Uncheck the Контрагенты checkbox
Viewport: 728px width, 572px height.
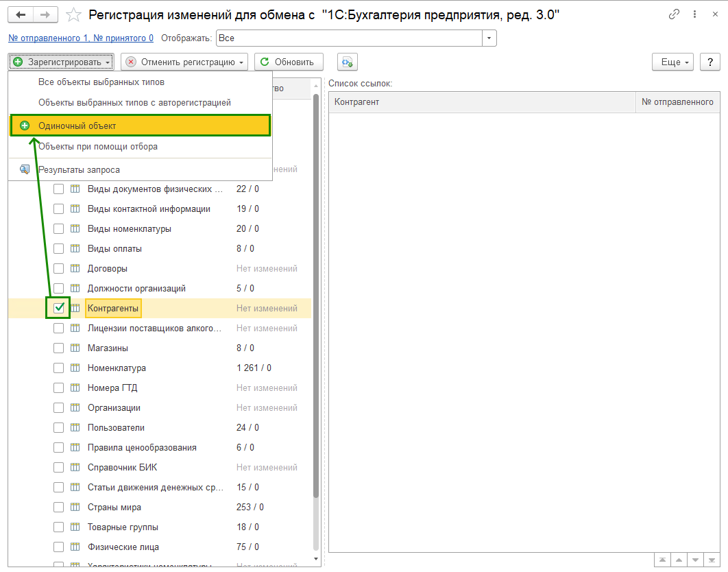pyautogui.click(x=58, y=308)
